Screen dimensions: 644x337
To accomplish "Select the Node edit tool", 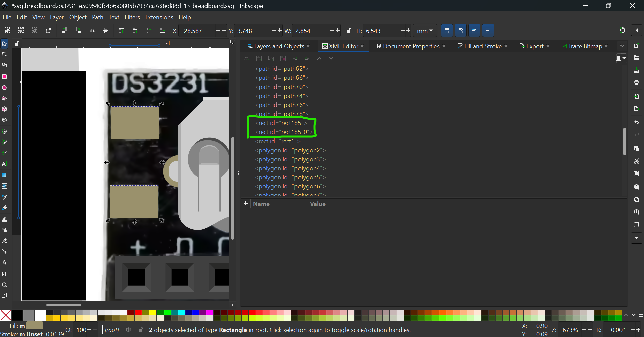I will [x=4, y=54].
